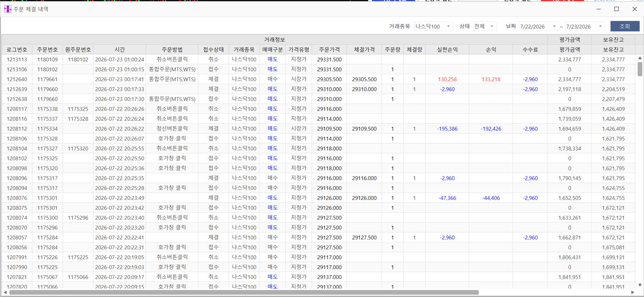Open the 거래종목 나스닥100 dropdown
This screenshot has height=297, width=644.
pos(433,26)
